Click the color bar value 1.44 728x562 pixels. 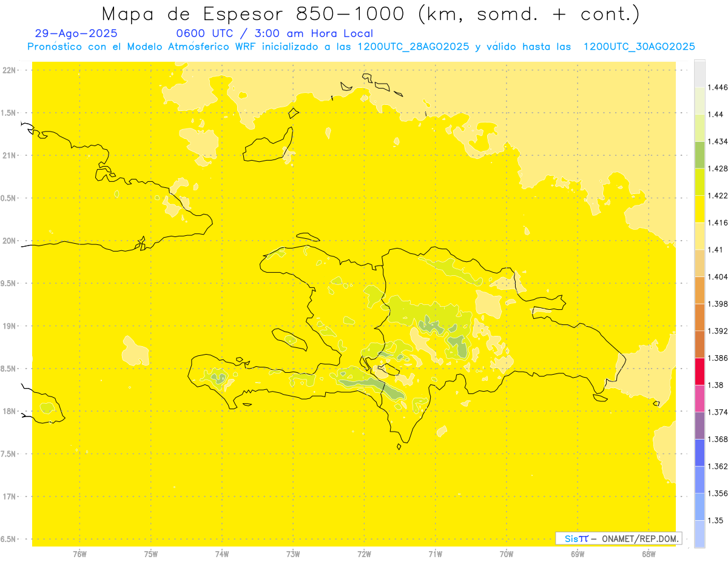click(715, 114)
